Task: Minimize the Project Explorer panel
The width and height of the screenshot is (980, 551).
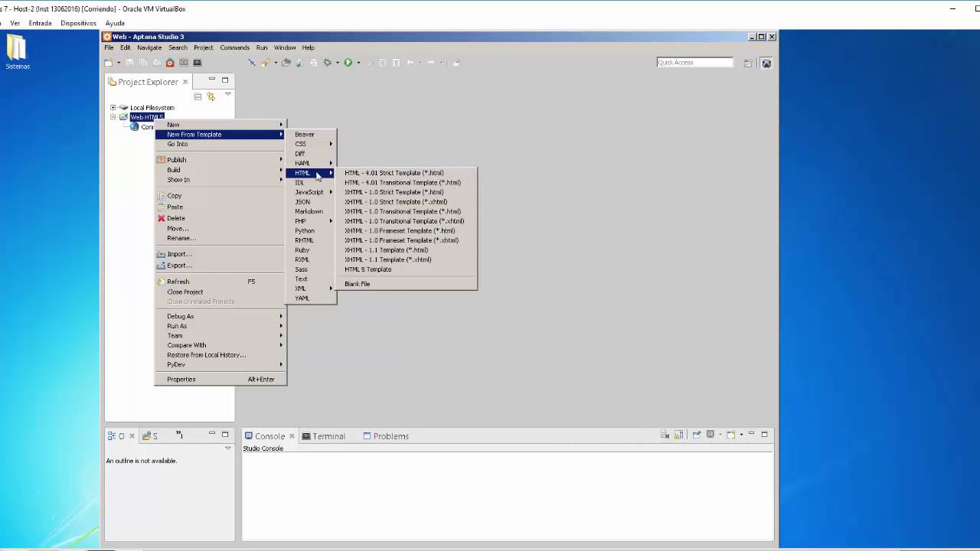Action: pos(211,80)
